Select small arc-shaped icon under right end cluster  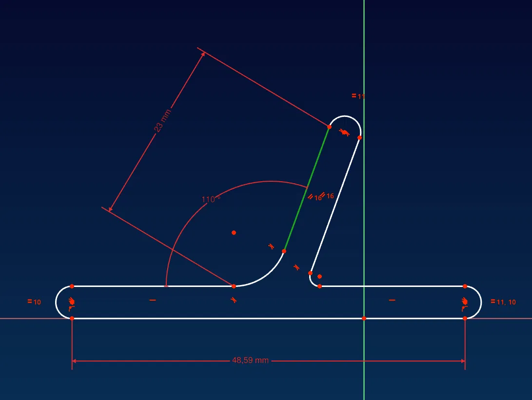(x=465, y=308)
